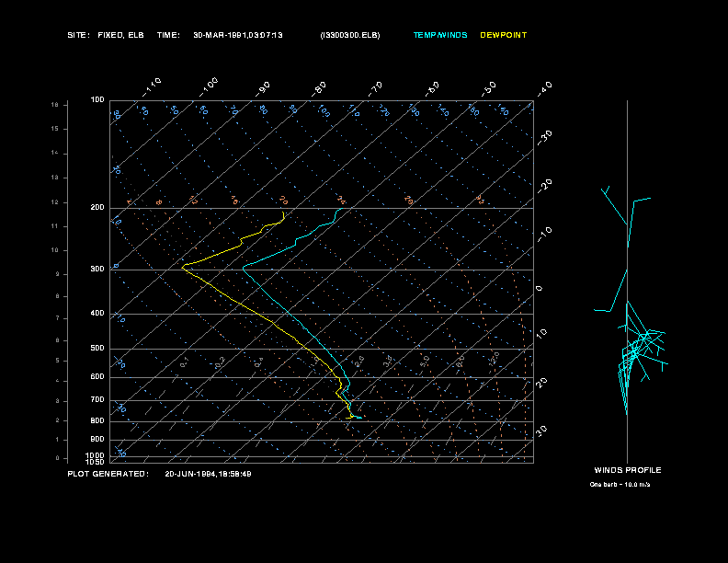Click the '-110' temperature label on top axis

152,86
